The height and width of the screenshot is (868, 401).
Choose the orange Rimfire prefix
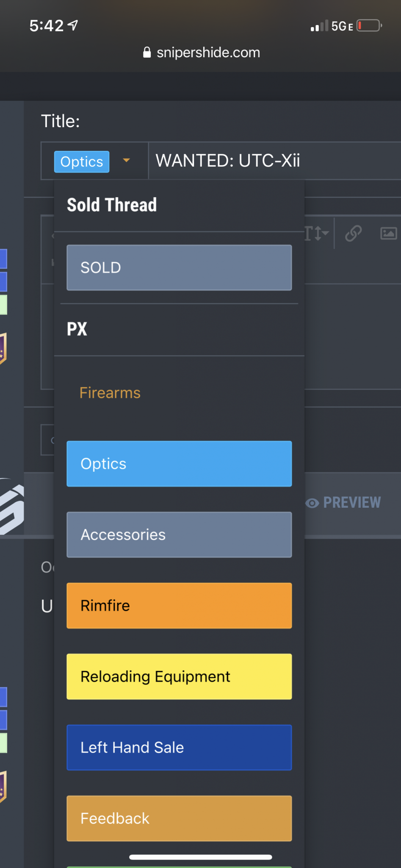tap(179, 606)
